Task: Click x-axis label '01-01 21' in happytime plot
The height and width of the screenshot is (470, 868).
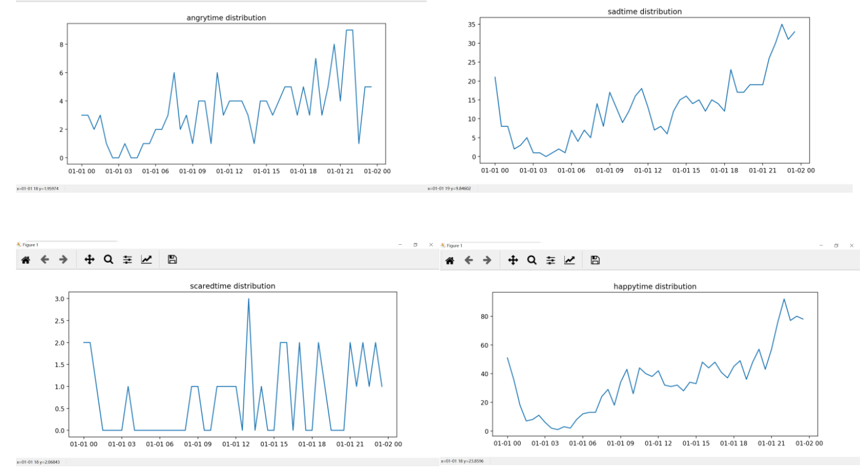Action: [772, 443]
